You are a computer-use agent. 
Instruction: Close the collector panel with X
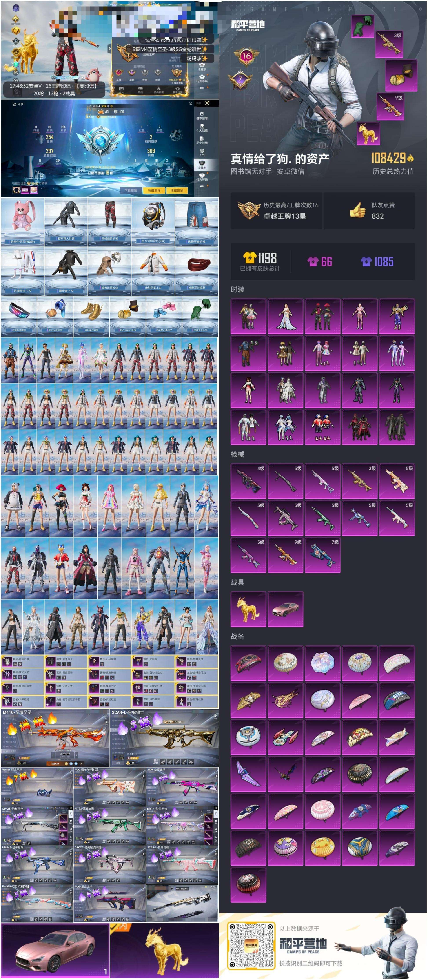tap(207, 103)
